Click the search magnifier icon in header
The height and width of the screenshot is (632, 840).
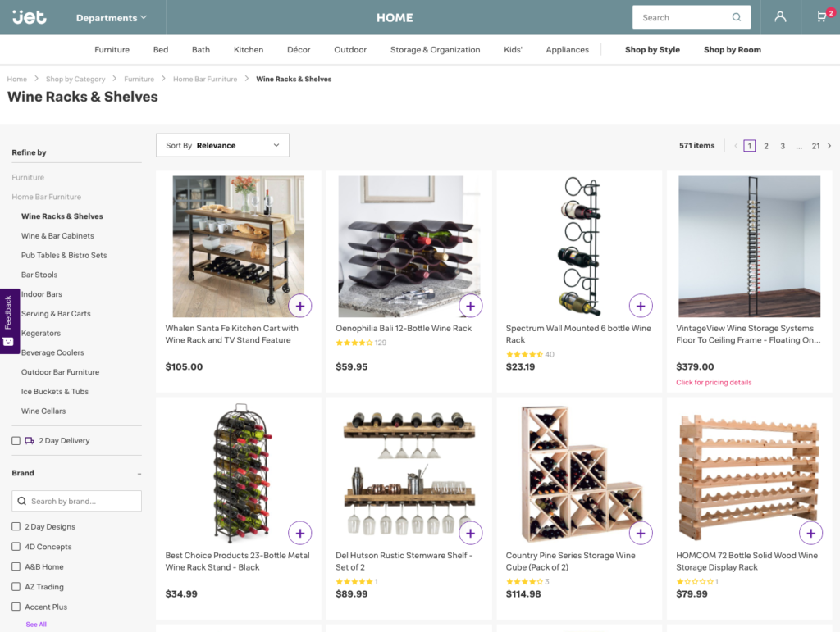[737, 17]
